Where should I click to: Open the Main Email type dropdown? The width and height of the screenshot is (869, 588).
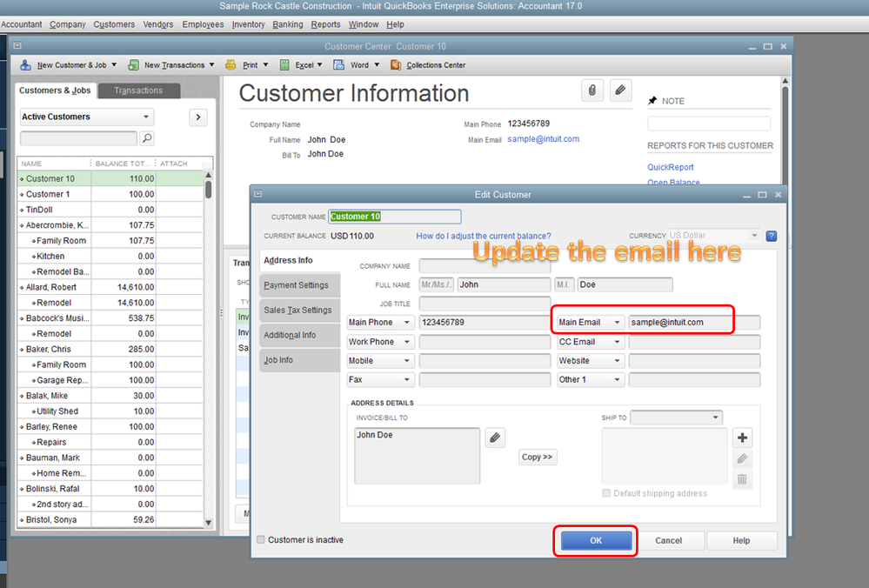tap(591, 323)
